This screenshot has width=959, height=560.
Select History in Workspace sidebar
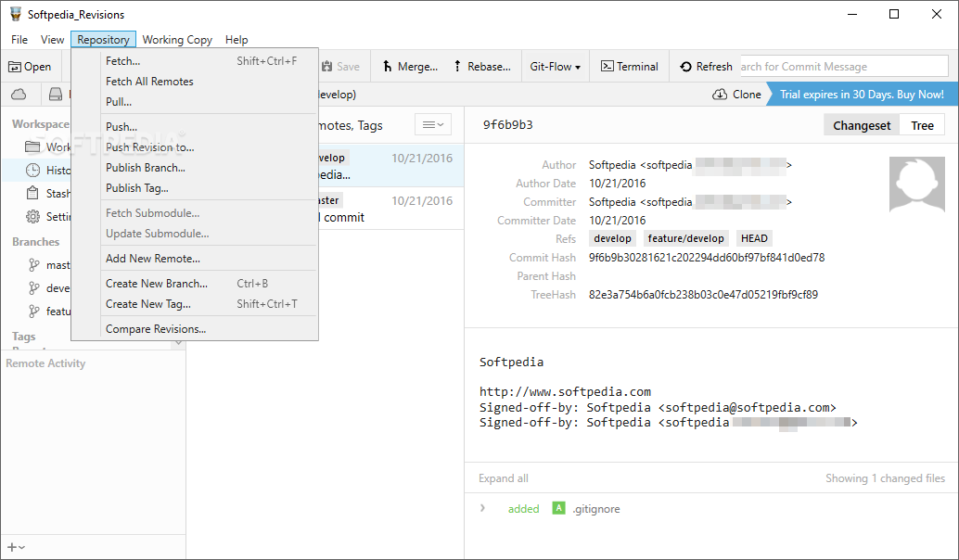(x=37, y=170)
